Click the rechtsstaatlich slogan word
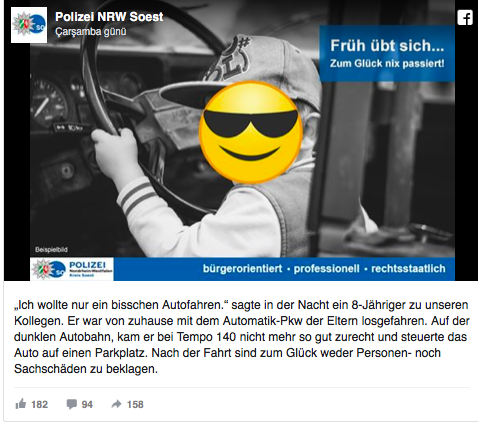This screenshot has height=423, width=478. coord(408,269)
